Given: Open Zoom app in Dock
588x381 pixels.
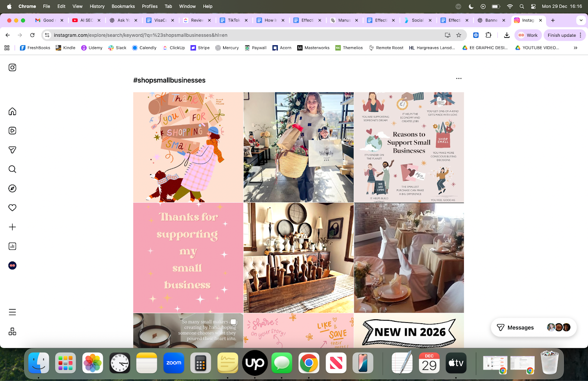Looking at the screenshot, I should pos(173,363).
